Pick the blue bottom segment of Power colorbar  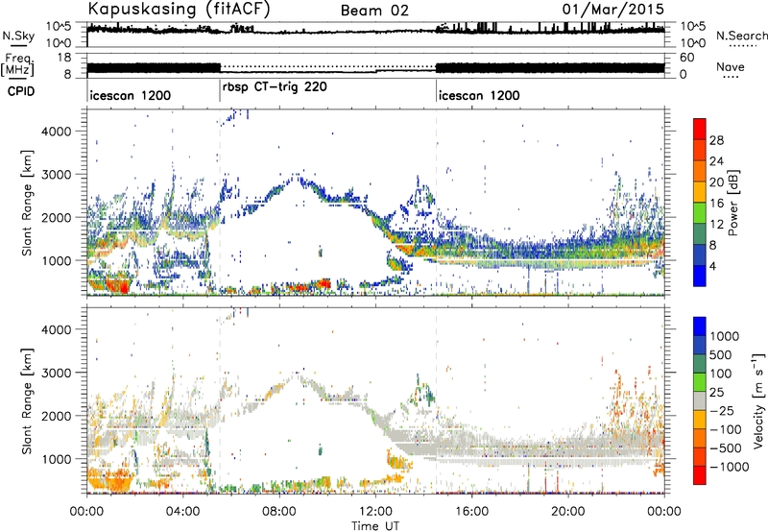700,276
